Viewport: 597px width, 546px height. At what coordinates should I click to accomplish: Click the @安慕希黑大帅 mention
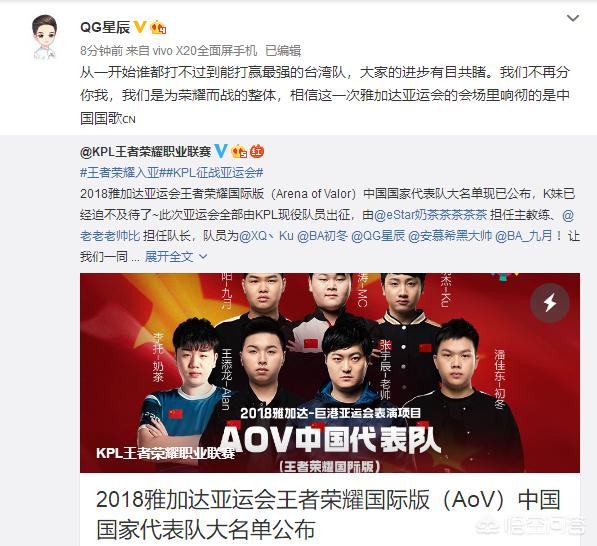450,236
